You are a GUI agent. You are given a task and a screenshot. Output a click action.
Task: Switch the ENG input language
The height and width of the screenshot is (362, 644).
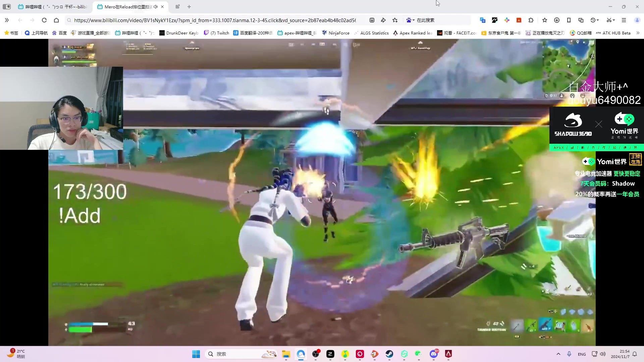click(582, 354)
